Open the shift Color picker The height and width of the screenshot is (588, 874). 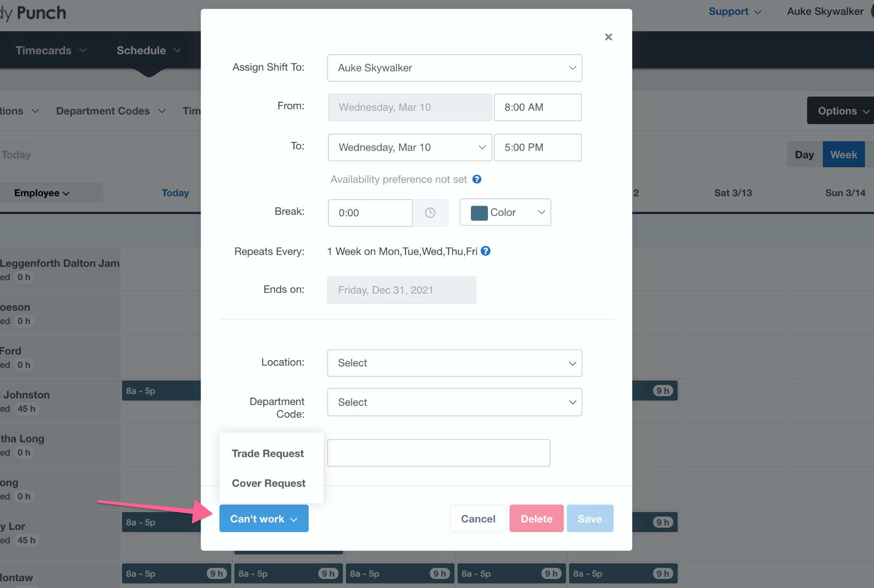click(x=505, y=212)
